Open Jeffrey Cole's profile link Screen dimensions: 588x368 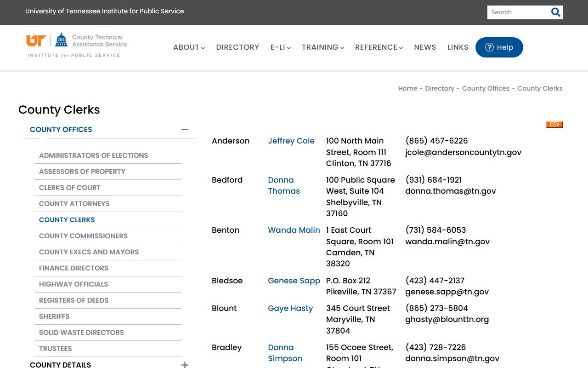pos(291,141)
